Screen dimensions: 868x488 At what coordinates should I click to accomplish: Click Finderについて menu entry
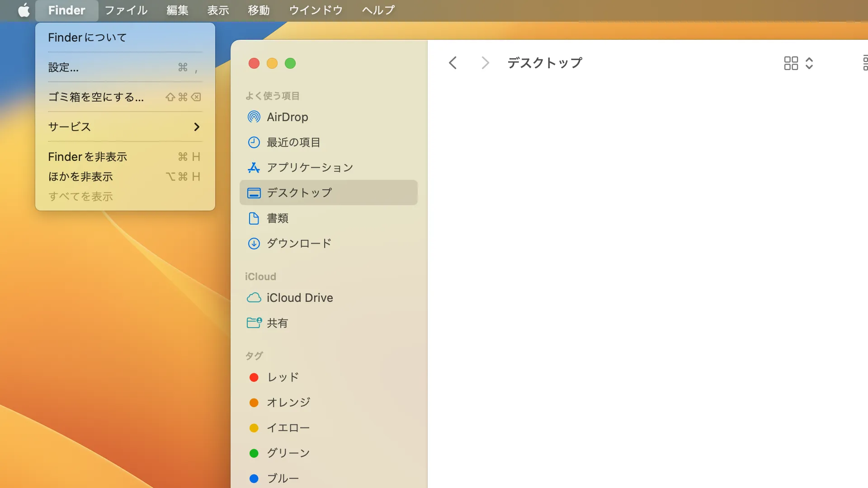click(x=87, y=38)
